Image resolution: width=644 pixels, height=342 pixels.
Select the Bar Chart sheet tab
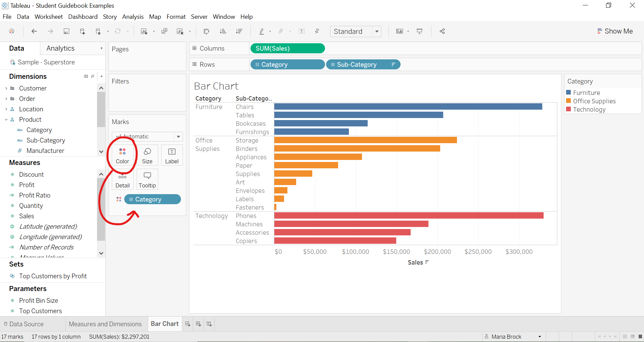[164, 324]
